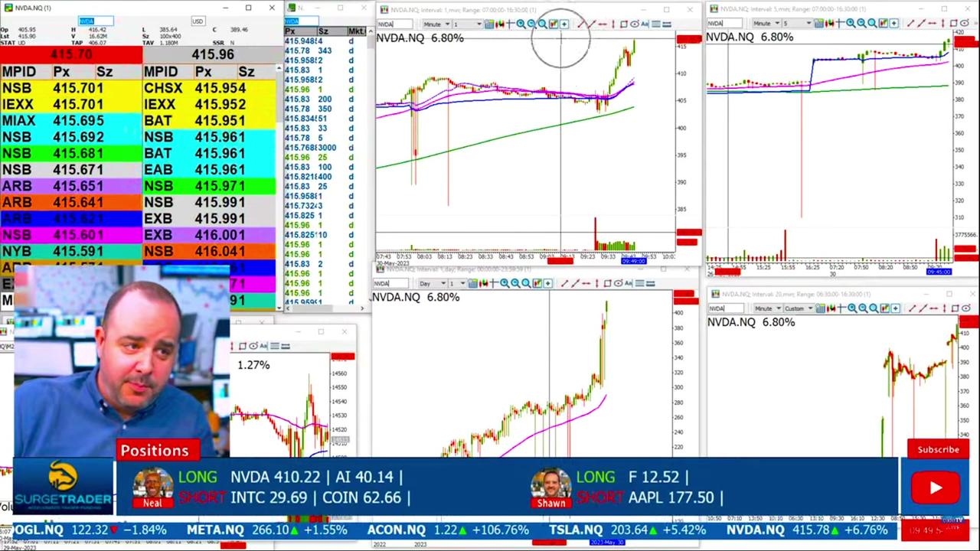This screenshot has height=551, width=980.
Task: Select the EXB 416.001 ask row
Action: click(x=209, y=235)
